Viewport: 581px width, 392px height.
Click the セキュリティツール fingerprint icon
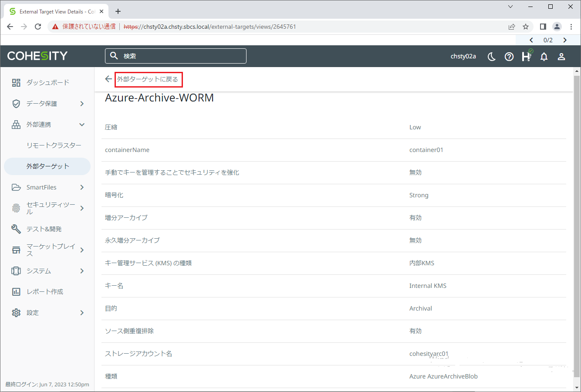point(16,208)
